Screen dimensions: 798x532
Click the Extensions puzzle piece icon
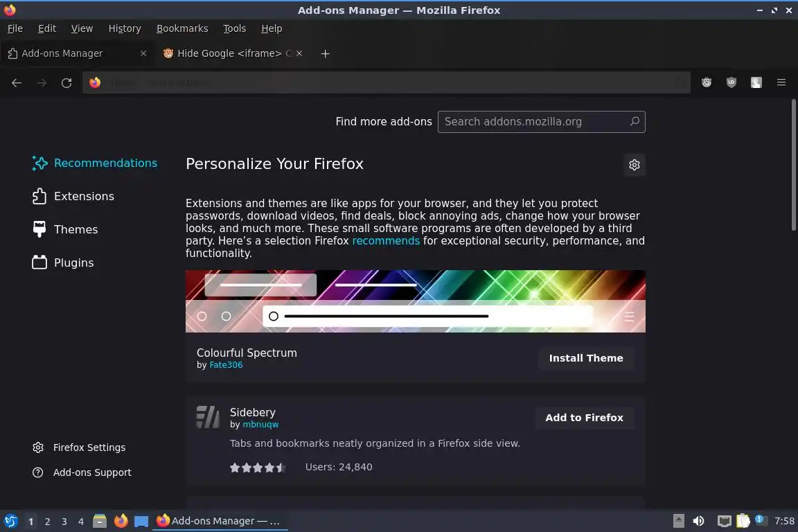[39, 196]
